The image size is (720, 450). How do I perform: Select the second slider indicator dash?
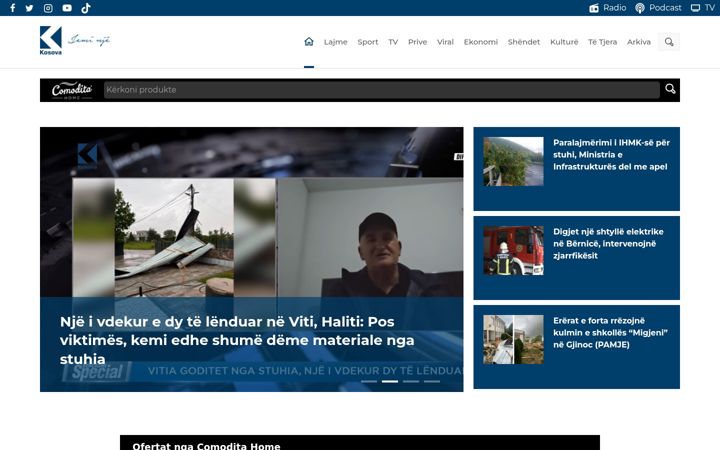(x=390, y=381)
